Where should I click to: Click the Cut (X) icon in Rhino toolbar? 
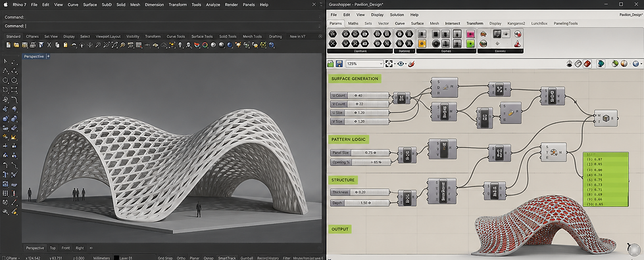click(49, 45)
